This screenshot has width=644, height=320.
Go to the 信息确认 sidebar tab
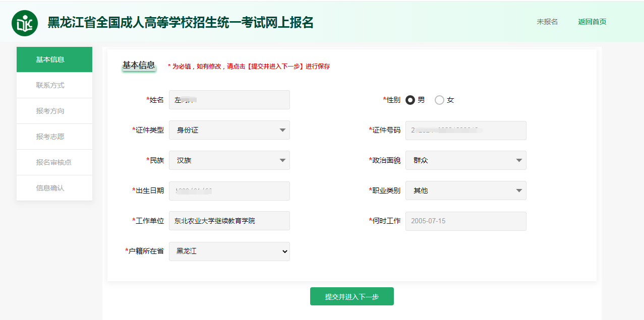coord(54,188)
